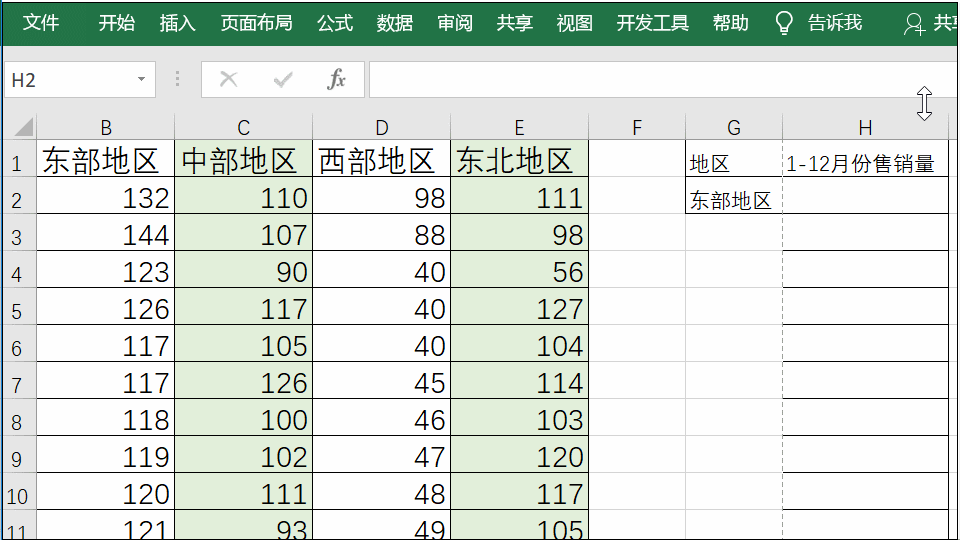Click the 中部地区 header cell

click(x=244, y=159)
